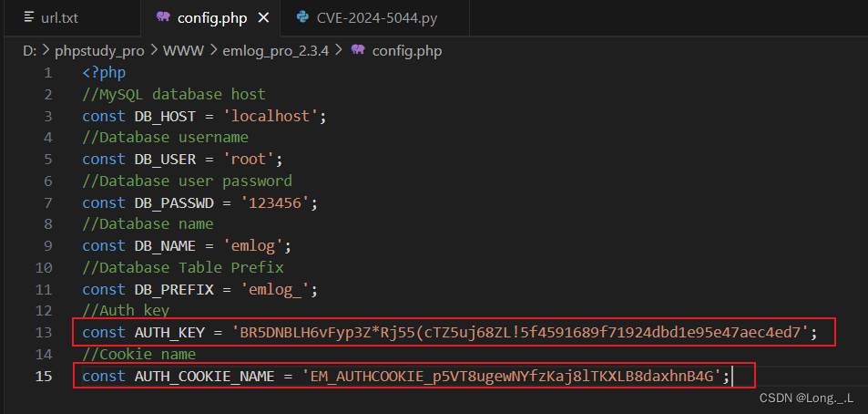The image size is (868, 414).
Task: Click the AUTH_COOKIE_NAME constant name
Action: pyautogui.click(x=204, y=376)
